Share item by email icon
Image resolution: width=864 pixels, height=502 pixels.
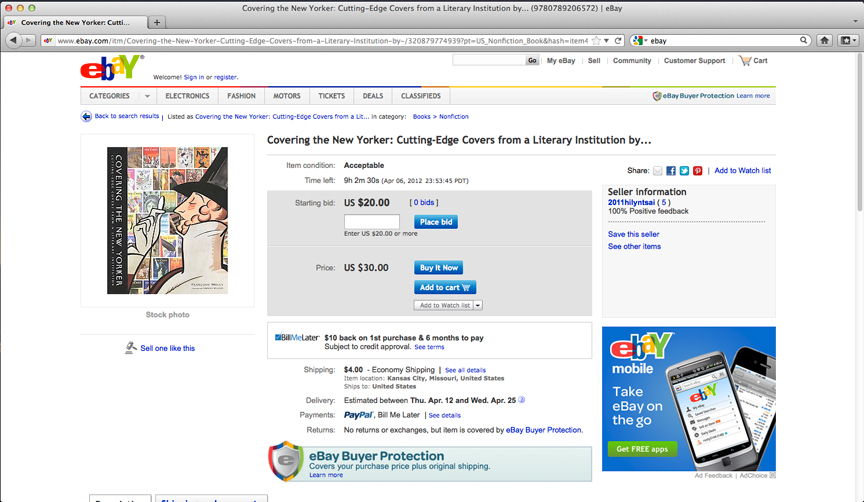pos(657,171)
